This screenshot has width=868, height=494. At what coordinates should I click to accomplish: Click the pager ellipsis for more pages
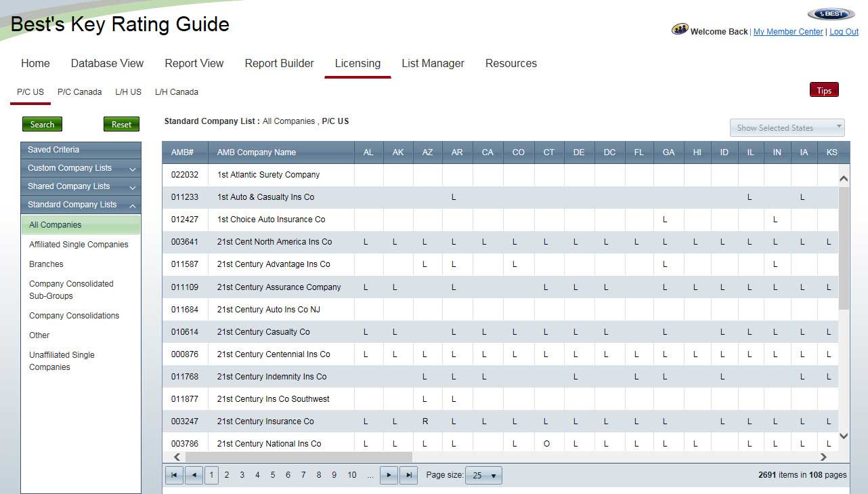[x=370, y=475]
